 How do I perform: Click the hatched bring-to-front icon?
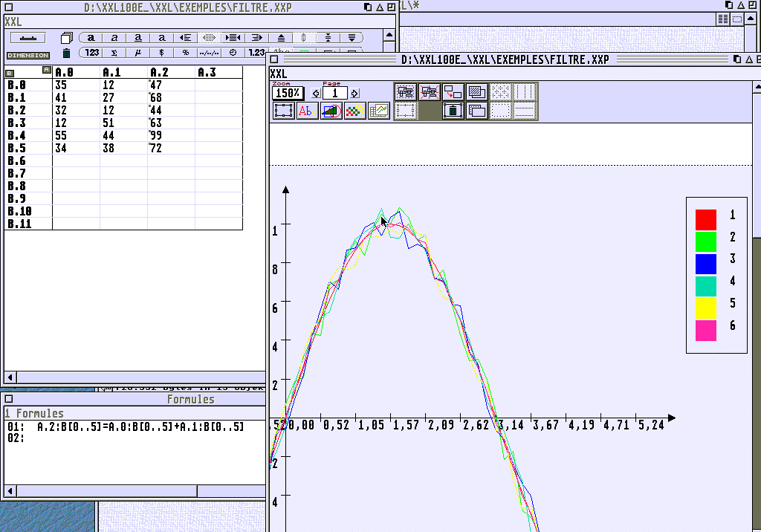476,91
